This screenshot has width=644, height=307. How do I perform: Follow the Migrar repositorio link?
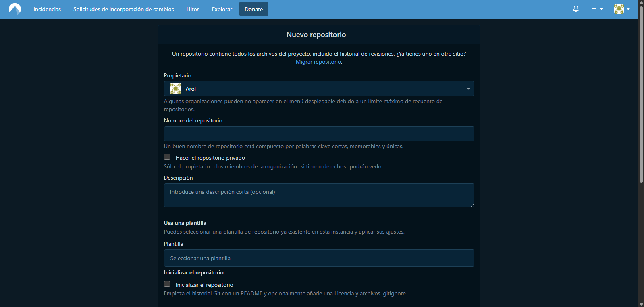[x=318, y=62]
